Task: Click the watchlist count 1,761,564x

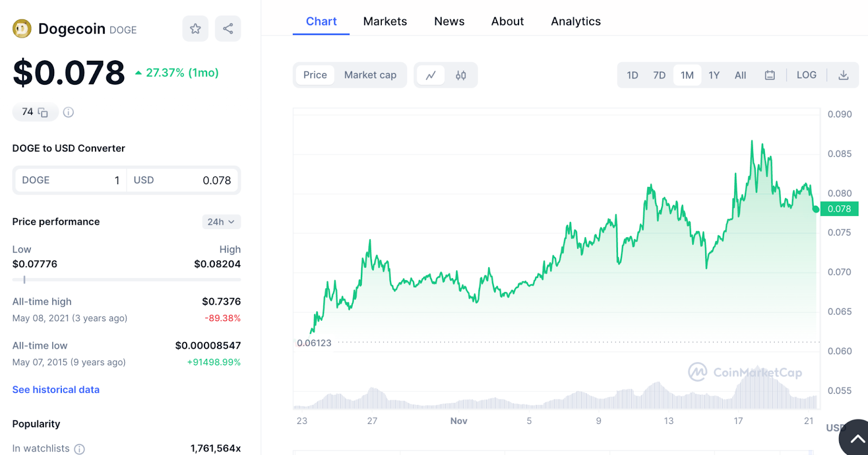Action: [215, 448]
